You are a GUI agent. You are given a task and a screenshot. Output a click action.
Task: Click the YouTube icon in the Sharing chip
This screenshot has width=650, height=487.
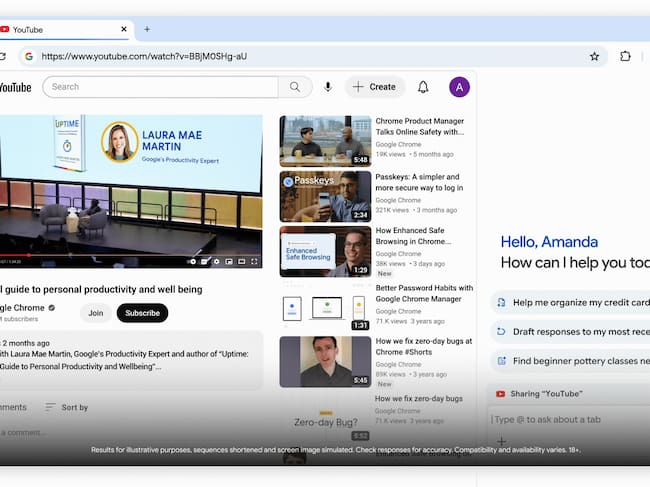[500, 394]
